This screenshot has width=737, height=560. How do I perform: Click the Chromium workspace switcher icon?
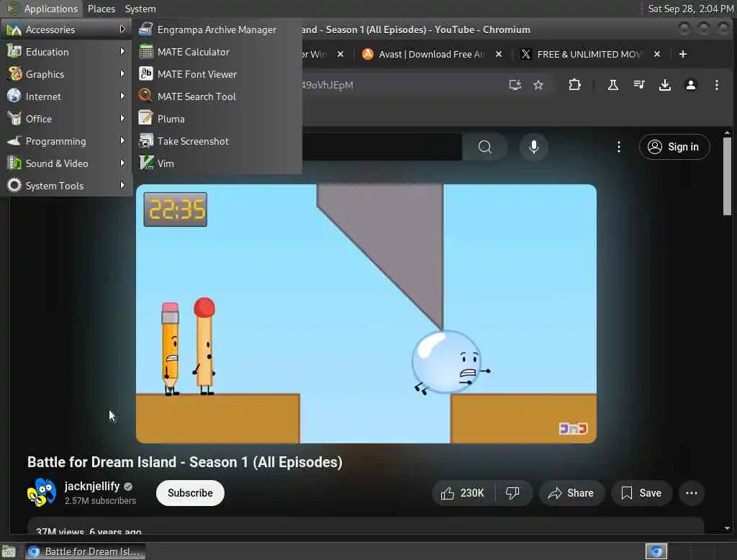[x=656, y=551]
